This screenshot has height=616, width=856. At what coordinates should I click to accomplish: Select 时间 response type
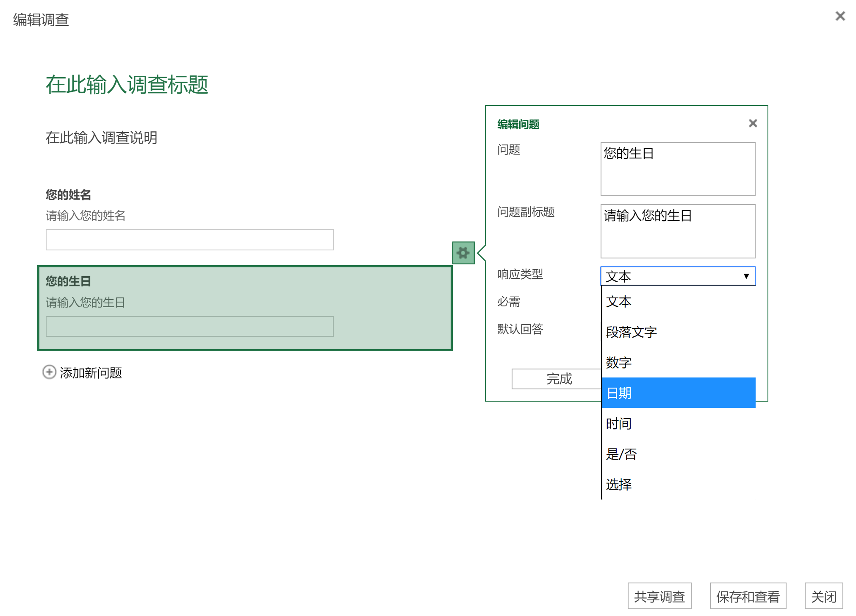[679, 424]
